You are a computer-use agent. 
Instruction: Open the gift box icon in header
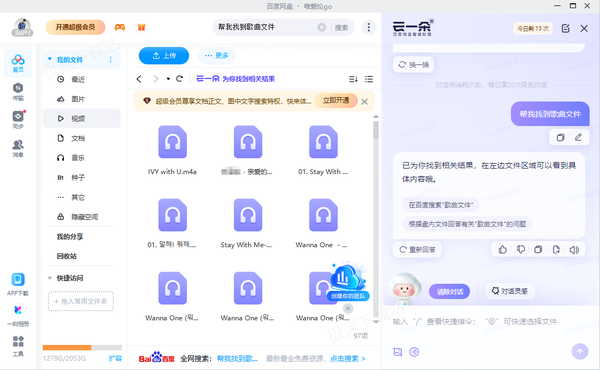[x=142, y=27]
